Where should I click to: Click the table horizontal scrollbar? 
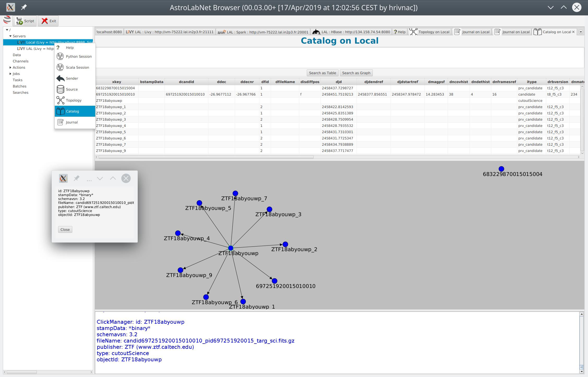coord(206,157)
